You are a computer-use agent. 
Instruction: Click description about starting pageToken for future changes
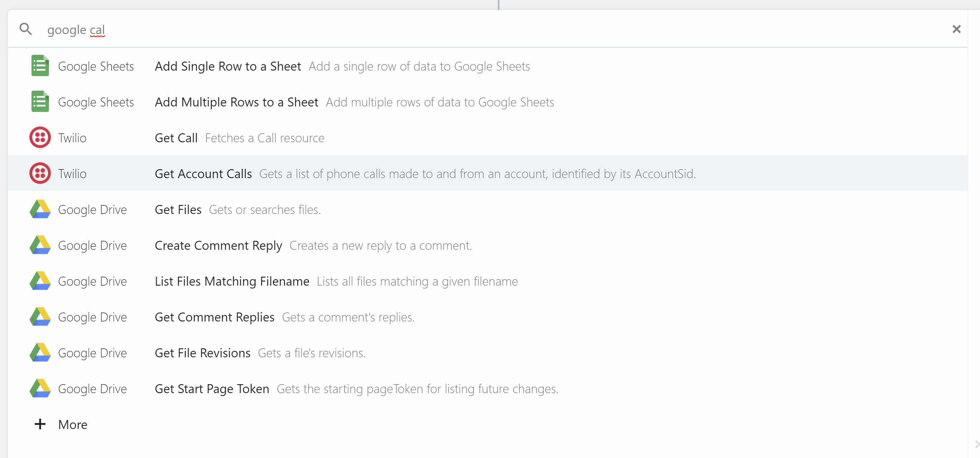(x=417, y=389)
